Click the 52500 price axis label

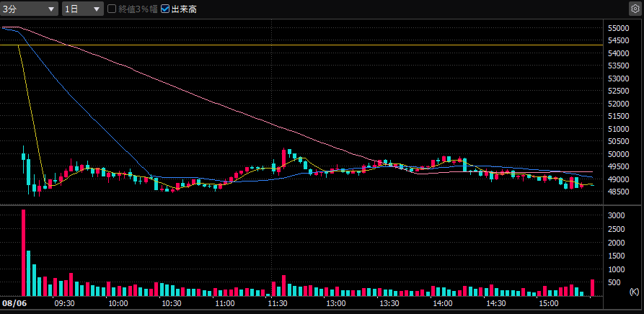tap(618, 91)
